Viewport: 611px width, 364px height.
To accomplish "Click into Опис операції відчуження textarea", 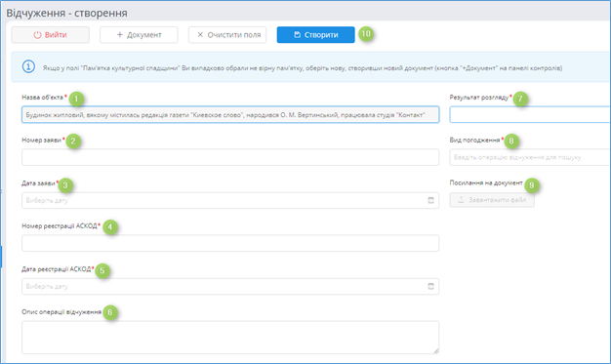I will pyautogui.click(x=230, y=338).
